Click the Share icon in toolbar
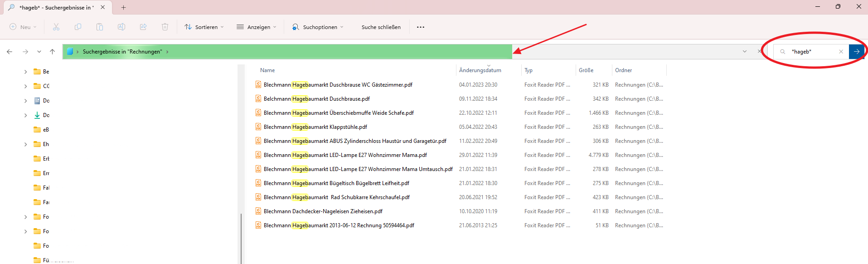Image resolution: width=868 pixels, height=264 pixels. click(143, 27)
